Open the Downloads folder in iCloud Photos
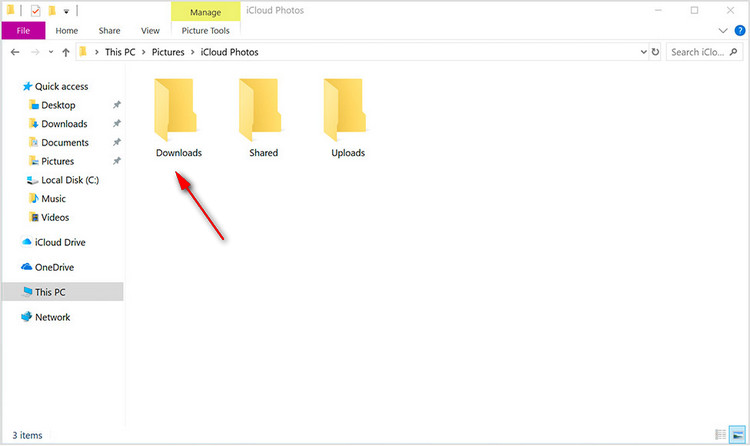The height and width of the screenshot is (446, 750). [x=178, y=118]
